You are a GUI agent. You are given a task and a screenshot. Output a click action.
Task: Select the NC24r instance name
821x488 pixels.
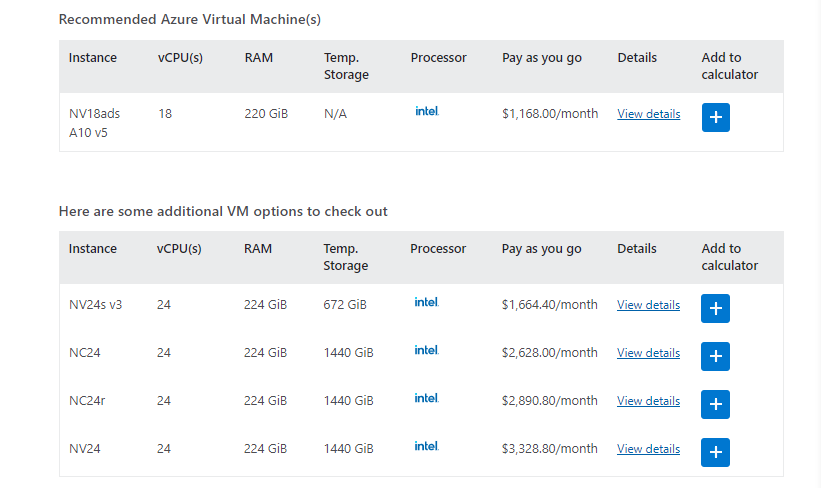tap(87, 401)
